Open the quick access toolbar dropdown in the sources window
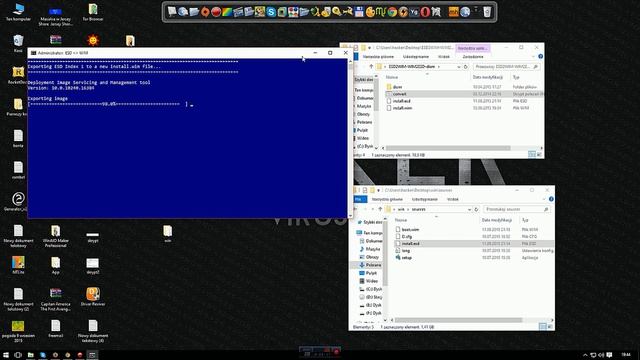 (378, 190)
